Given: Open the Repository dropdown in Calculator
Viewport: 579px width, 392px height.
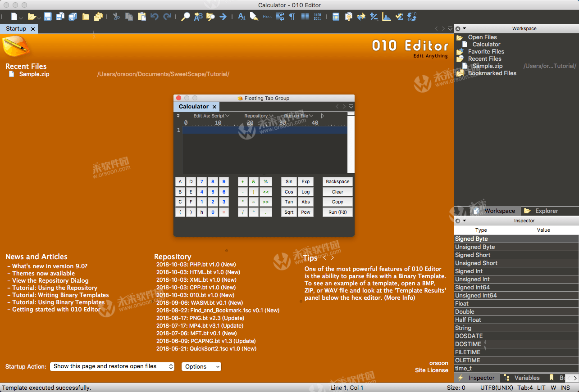Looking at the screenshot, I should tap(259, 116).
